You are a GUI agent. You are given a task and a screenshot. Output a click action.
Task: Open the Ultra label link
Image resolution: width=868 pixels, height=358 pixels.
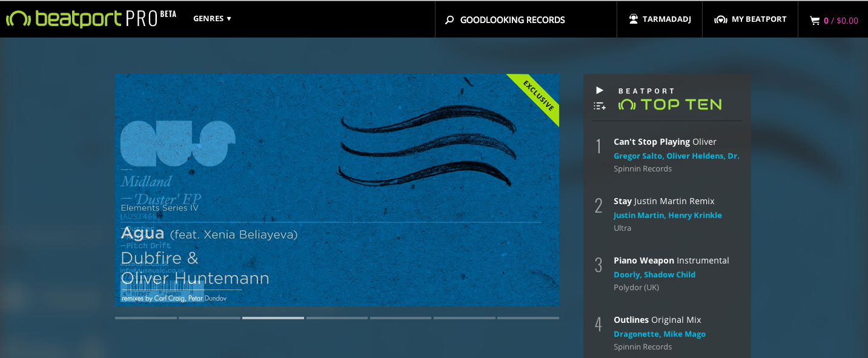pyautogui.click(x=623, y=228)
